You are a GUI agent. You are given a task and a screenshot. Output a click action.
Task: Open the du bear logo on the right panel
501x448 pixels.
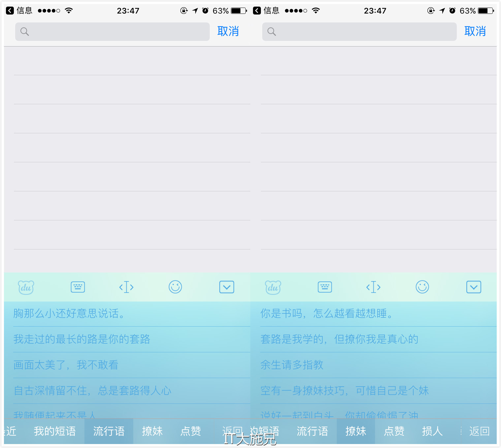coord(273,287)
